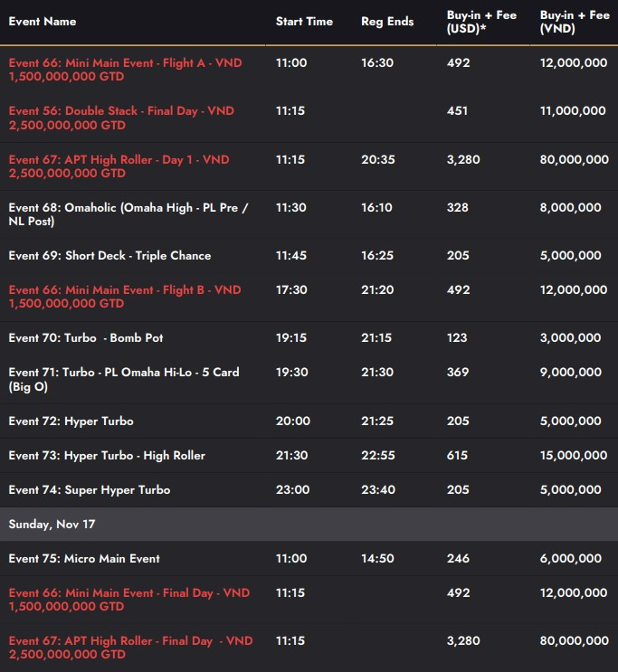Click the Event 72 Hyper Turbo name

tap(71, 421)
